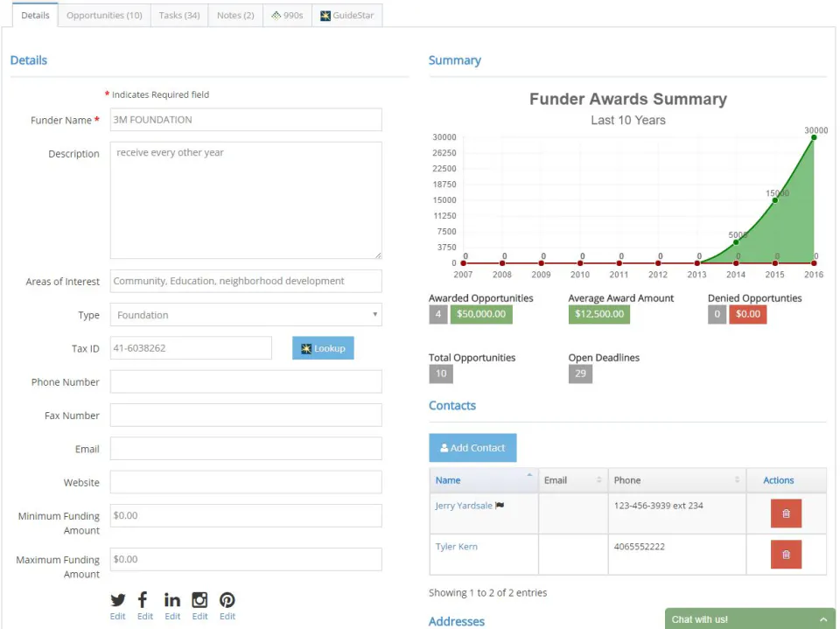840x629 pixels.
Task: Click the Lookup button next to Tax ID
Action: [322, 347]
